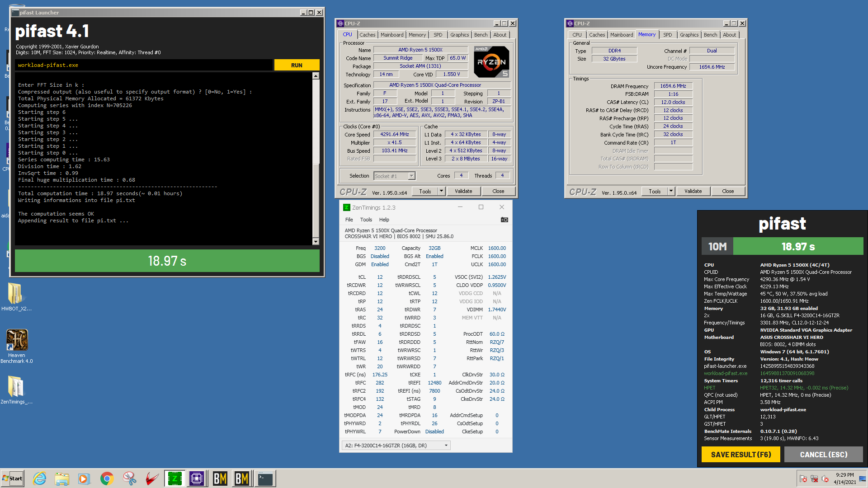This screenshot has height=488, width=868.
Task: Launch Google Chrome from taskbar
Action: tap(107, 479)
